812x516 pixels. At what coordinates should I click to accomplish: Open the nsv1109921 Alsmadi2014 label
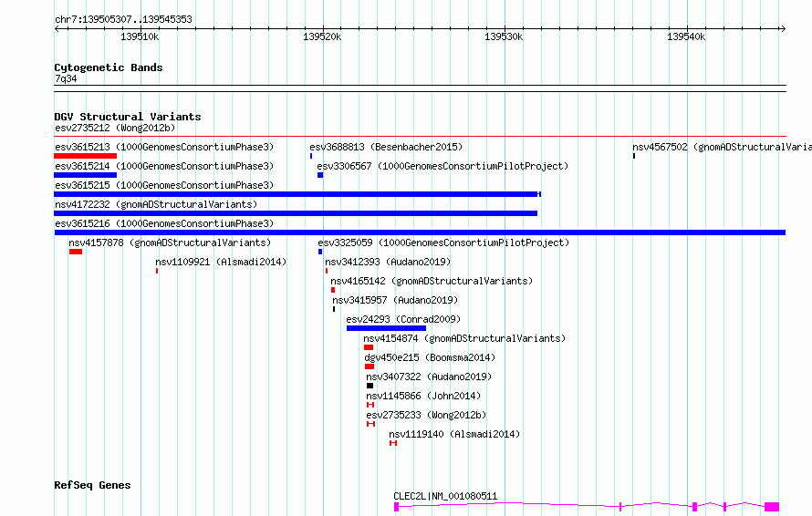[221, 262]
